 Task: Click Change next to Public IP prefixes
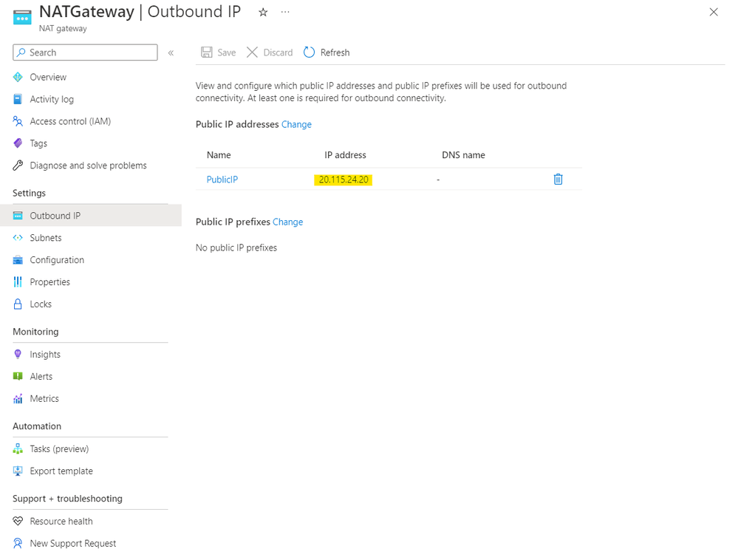(287, 222)
